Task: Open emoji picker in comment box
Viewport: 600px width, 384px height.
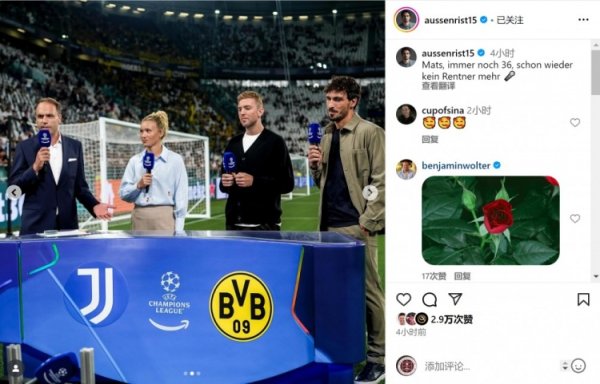Action: point(578,366)
